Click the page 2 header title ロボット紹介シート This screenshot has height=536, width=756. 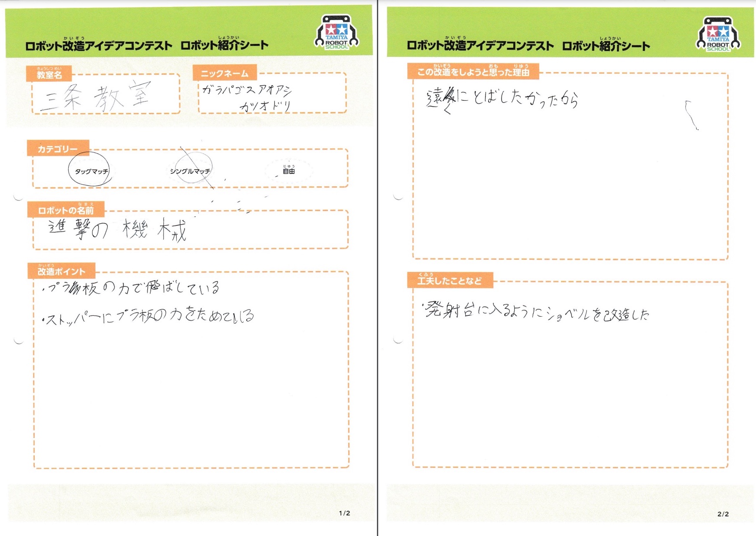tap(606, 46)
